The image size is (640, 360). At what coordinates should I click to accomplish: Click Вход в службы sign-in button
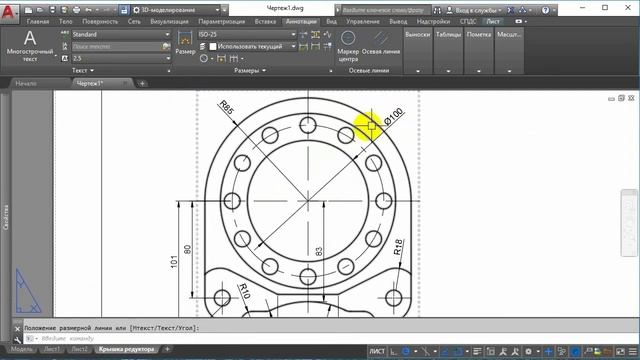coord(474,10)
